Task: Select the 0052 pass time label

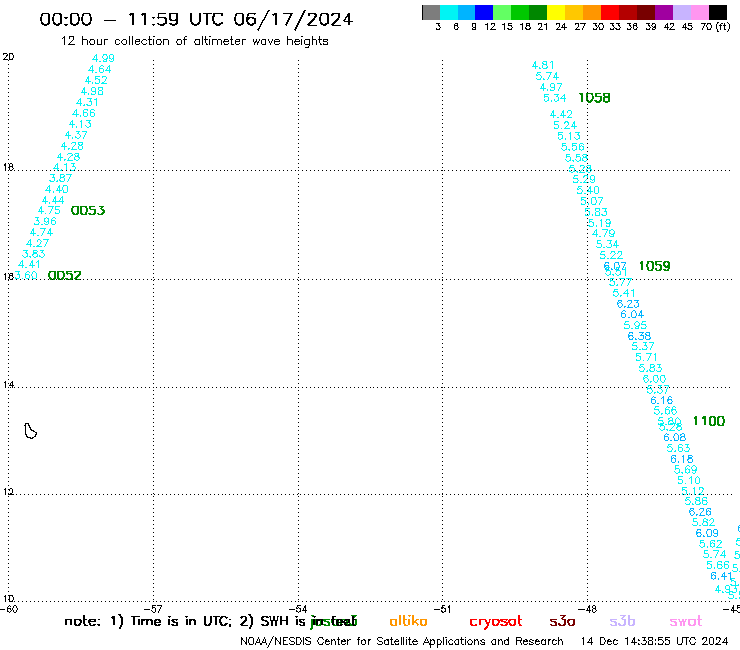Action: (x=65, y=275)
